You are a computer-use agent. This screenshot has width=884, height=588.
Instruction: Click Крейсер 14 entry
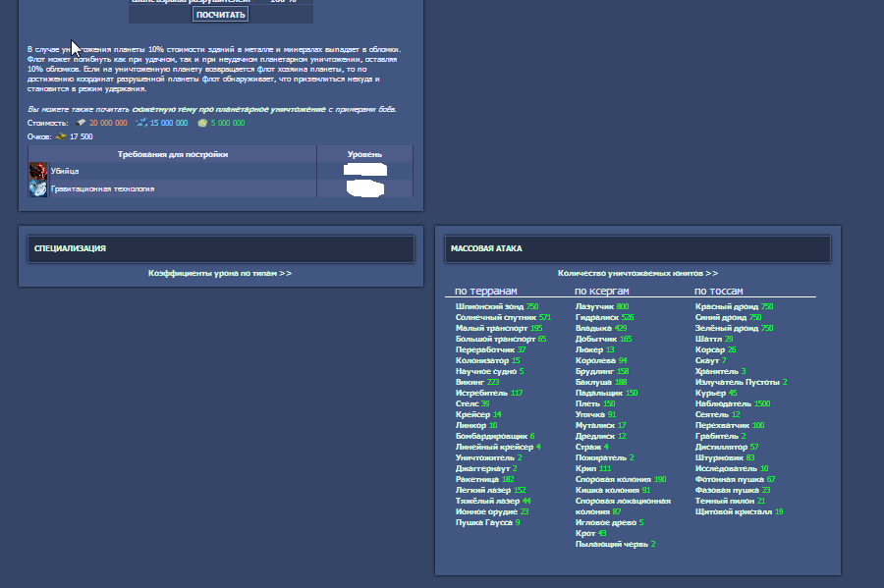478,414
